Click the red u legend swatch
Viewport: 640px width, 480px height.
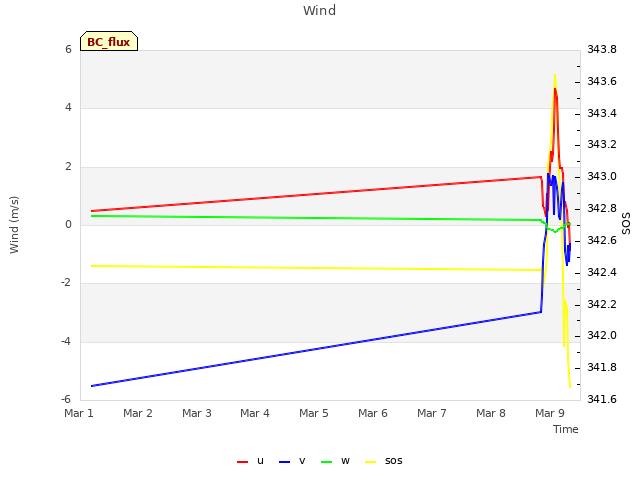(242, 462)
